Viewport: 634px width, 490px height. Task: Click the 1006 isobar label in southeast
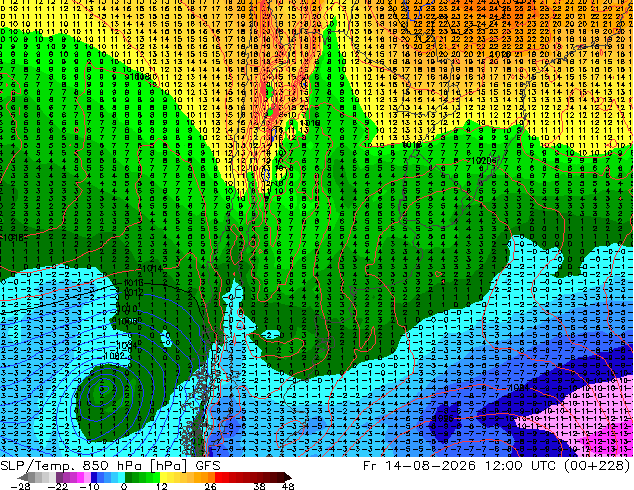442,418
